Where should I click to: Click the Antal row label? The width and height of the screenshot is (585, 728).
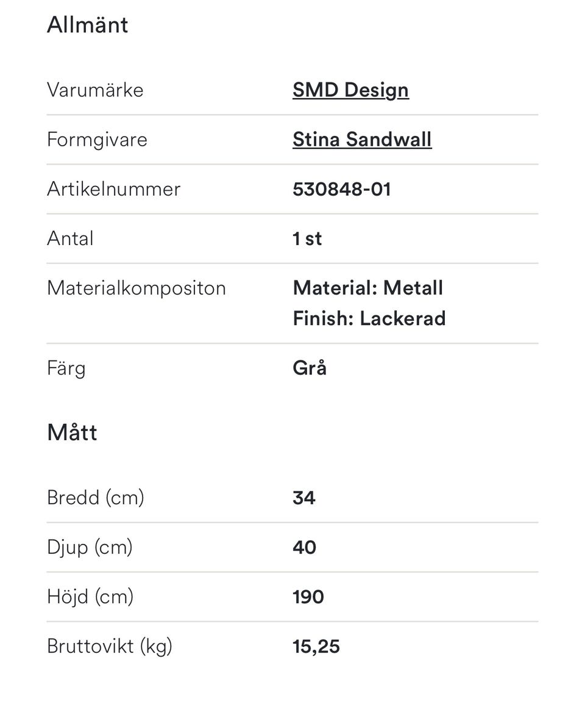coord(71,238)
